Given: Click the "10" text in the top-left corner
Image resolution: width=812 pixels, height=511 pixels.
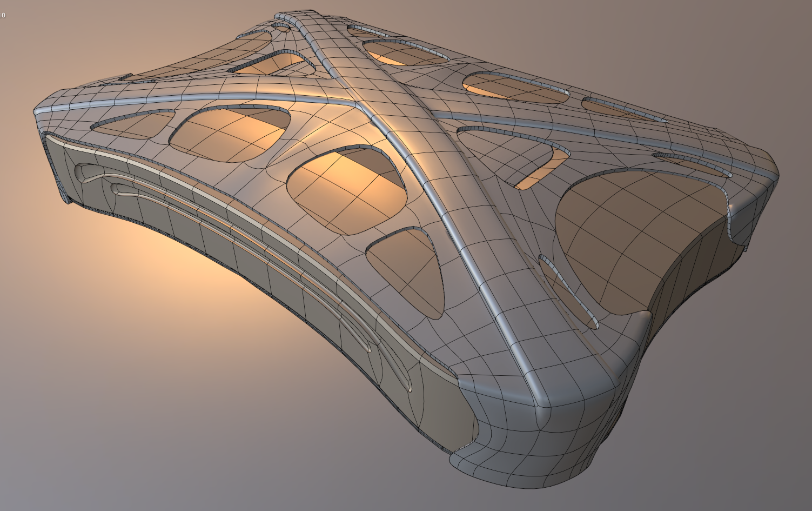Looking at the screenshot, I should tap(3, 15).
